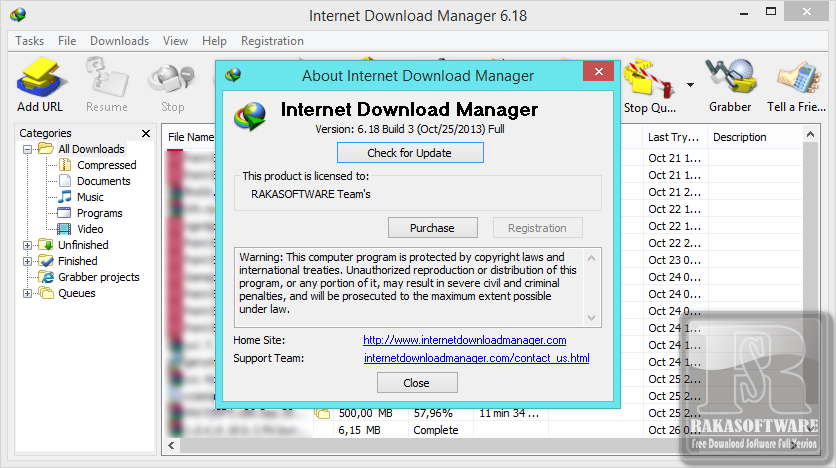The image size is (836, 468).
Task: Select the All Downloads folder
Action: (x=91, y=149)
